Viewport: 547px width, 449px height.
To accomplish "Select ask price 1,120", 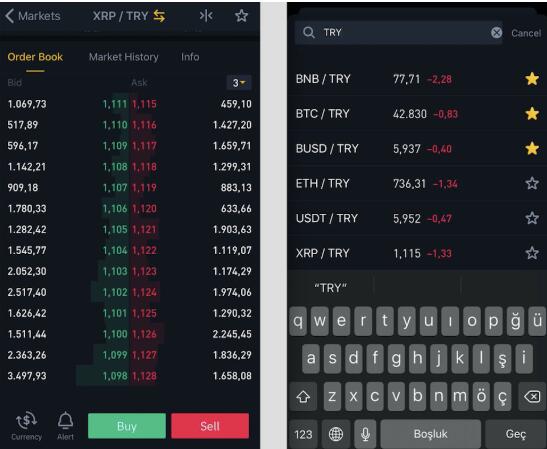I will (x=144, y=209).
